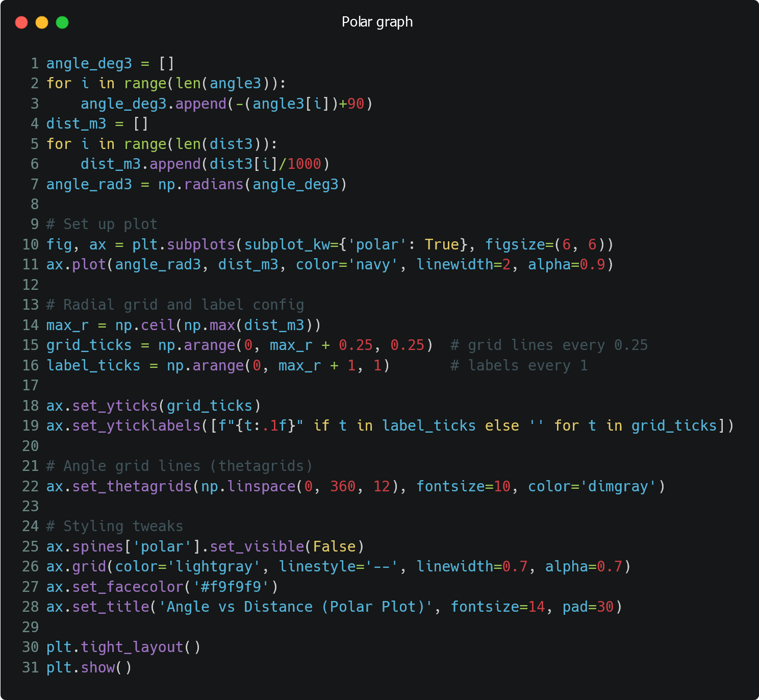This screenshot has height=700, width=759.
Task: Click '# labels every 1' comment
Action: pos(519,366)
